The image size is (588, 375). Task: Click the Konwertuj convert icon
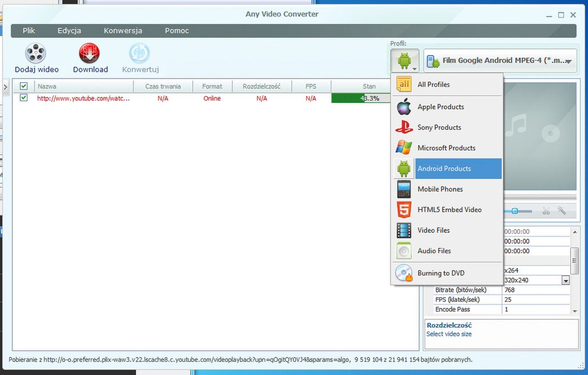[x=139, y=53]
